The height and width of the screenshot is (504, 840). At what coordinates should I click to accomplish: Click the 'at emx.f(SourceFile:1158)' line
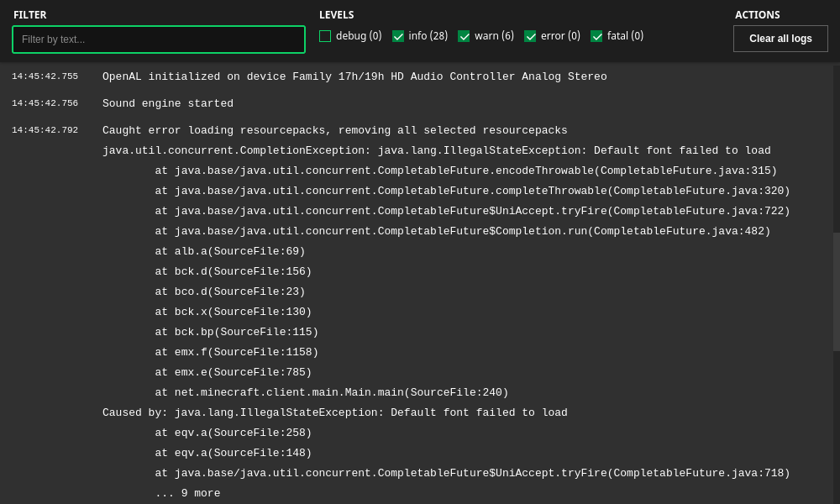[236, 352]
